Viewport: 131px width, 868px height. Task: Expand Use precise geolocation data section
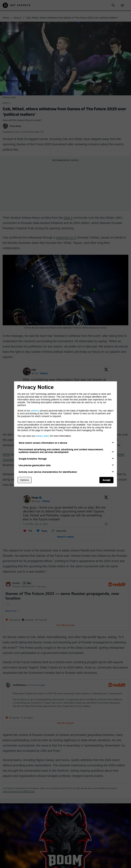coord(113,465)
